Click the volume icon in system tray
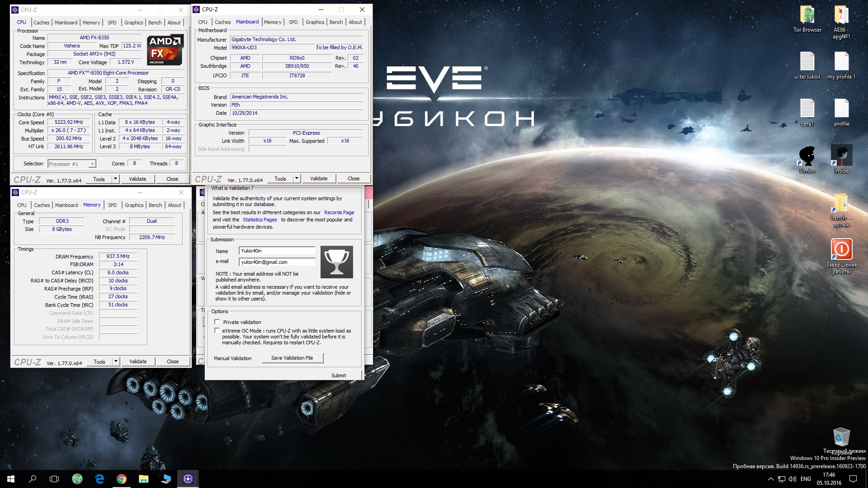This screenshot has width=868, height=488. coord(793,479)
